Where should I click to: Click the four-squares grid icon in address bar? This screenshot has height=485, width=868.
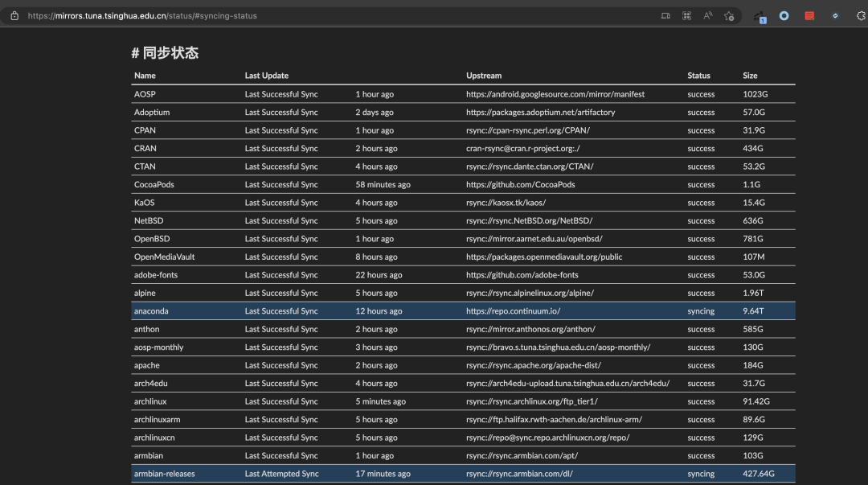tap(686, 16)
